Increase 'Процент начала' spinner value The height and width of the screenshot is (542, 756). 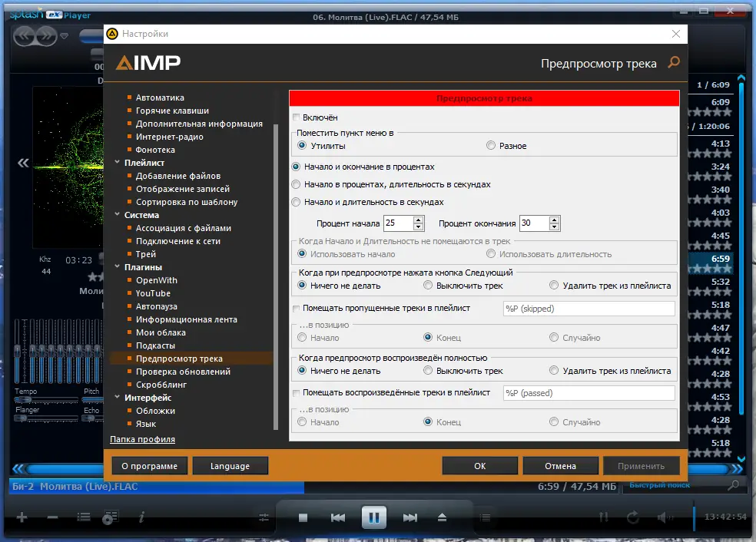[418, 220]
